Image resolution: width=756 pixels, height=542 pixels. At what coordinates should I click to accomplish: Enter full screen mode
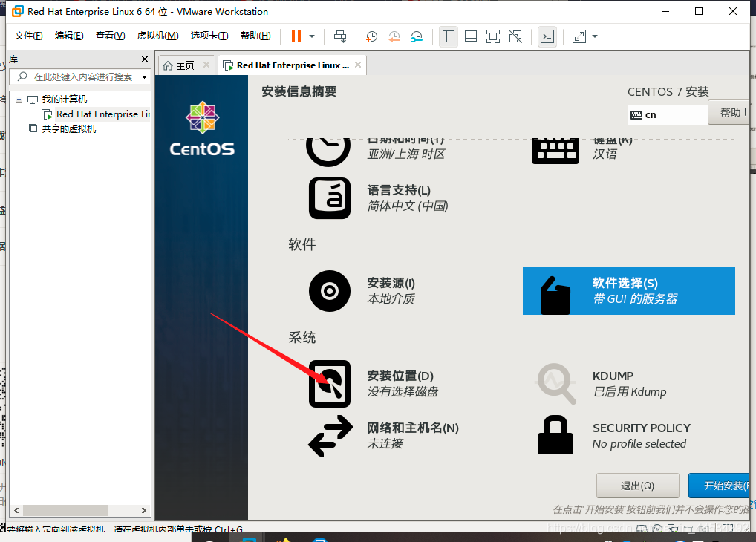493,36
